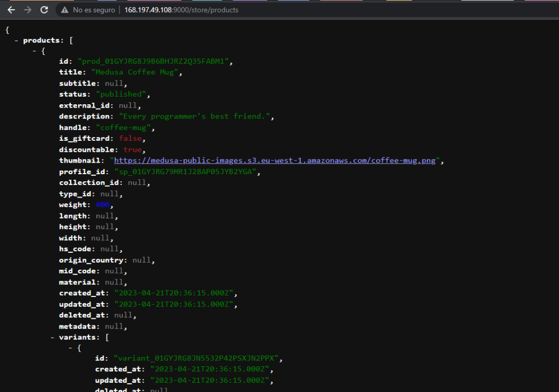Collapse the first variant object
559x392 pixels.
click(x=71, y=348)
